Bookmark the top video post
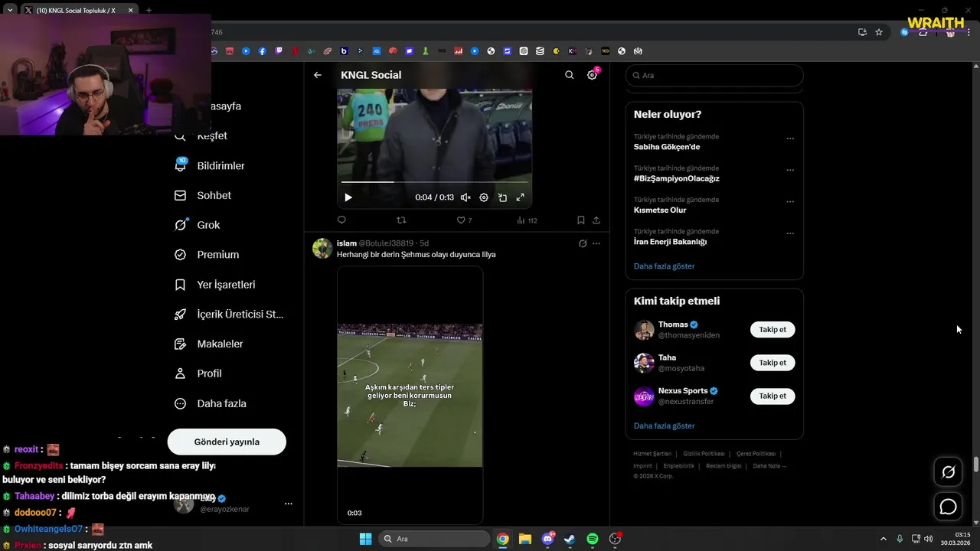 pos(581,220)
